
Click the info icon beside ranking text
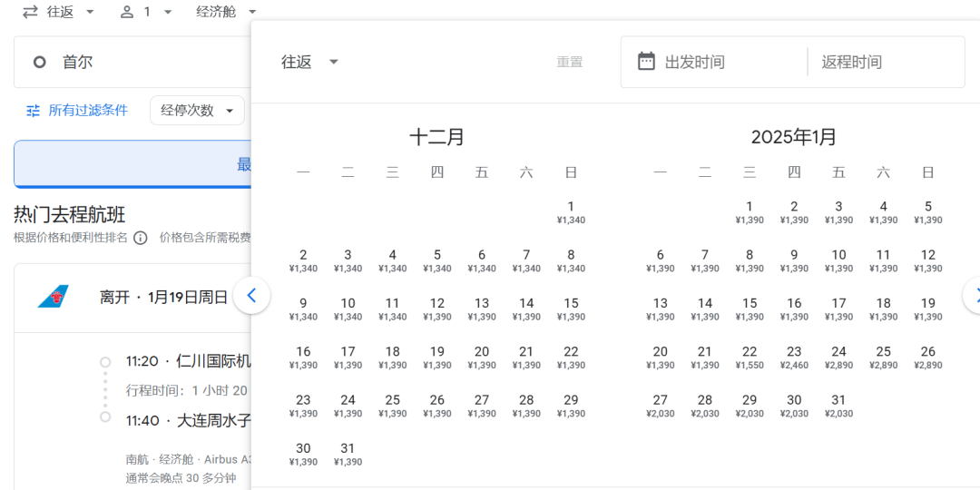[141, 238]
